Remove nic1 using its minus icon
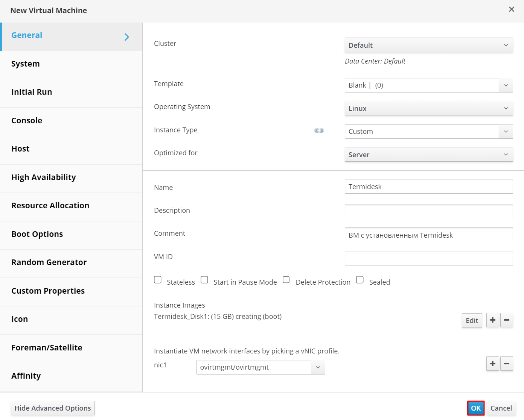The height and width of the screenshot is (420, 524). click(x=507, y=364)
